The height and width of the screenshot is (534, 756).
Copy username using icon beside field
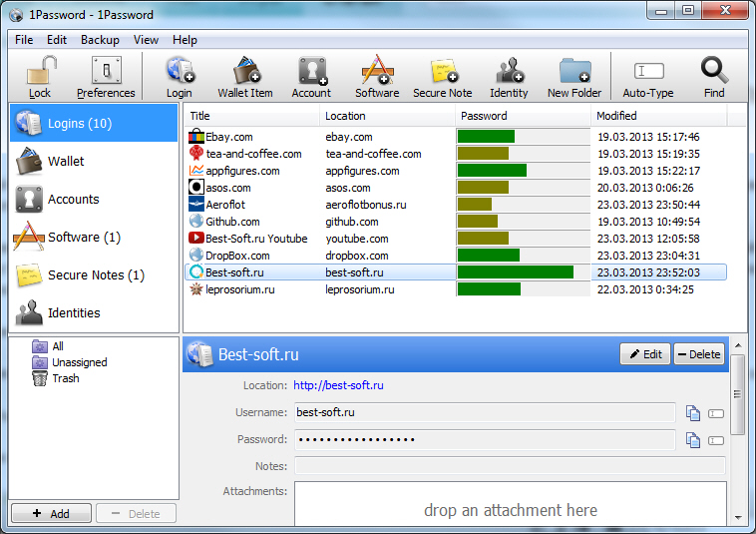(x=693, y=412)
